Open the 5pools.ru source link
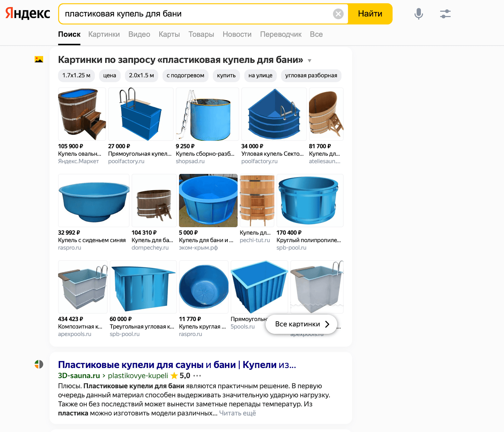The image size is (504, 432). [243, 327]
